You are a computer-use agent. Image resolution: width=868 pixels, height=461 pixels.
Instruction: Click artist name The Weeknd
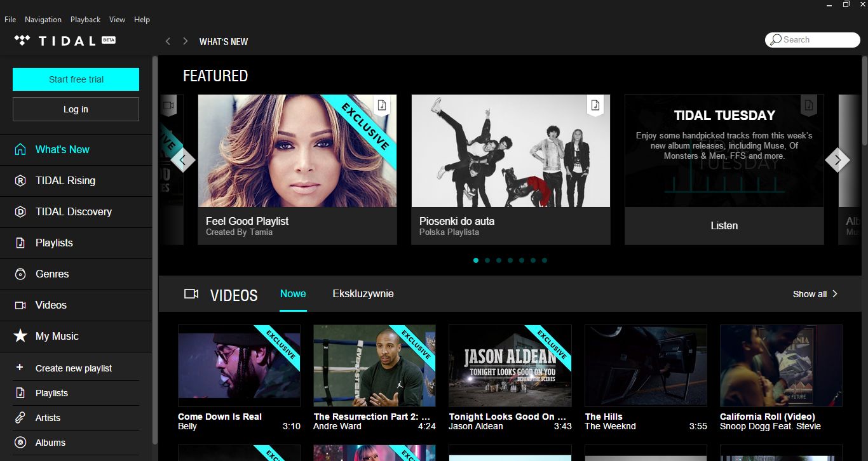(611, 427)
